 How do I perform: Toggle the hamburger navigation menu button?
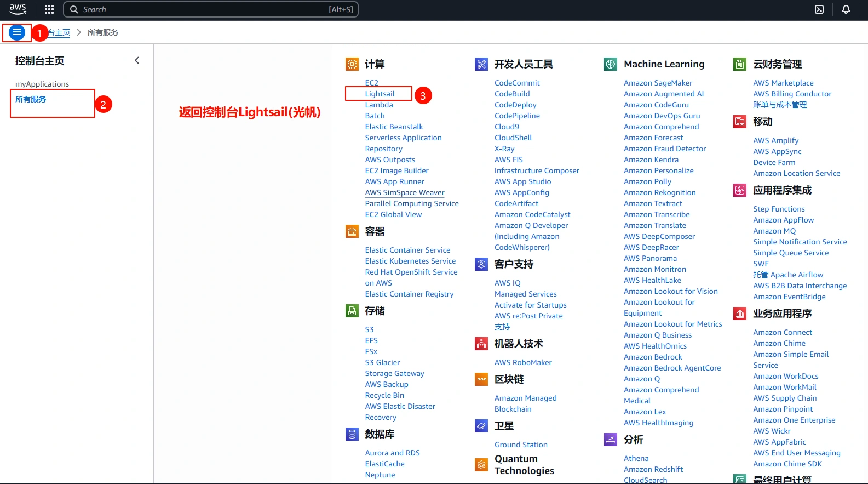pyautogui.click(x=17, y=33)
